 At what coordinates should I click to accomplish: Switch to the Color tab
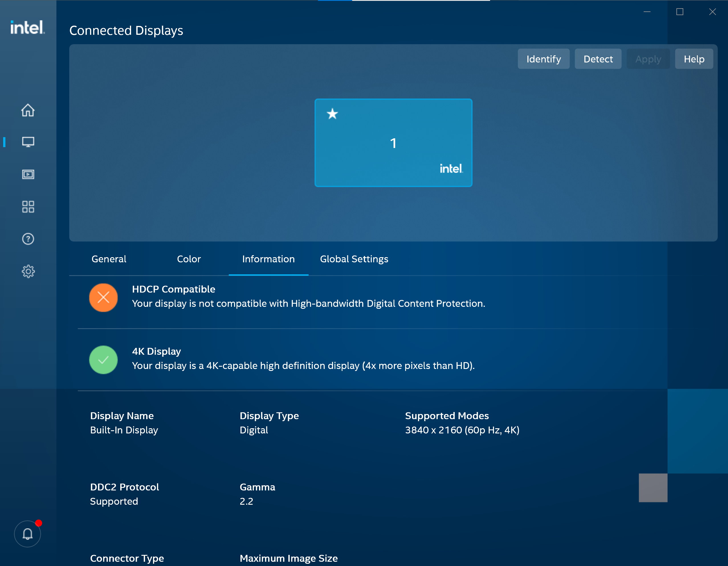coord(189,259)
